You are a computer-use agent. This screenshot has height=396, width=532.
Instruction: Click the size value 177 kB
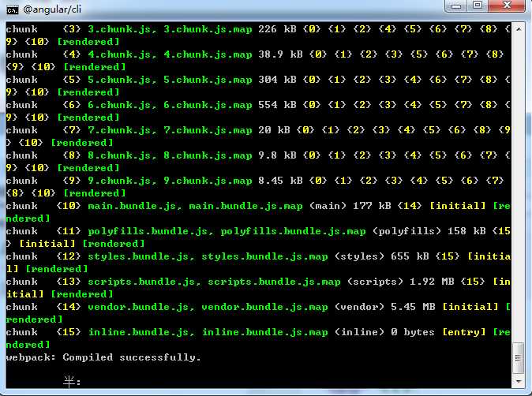tap(372, 206)
